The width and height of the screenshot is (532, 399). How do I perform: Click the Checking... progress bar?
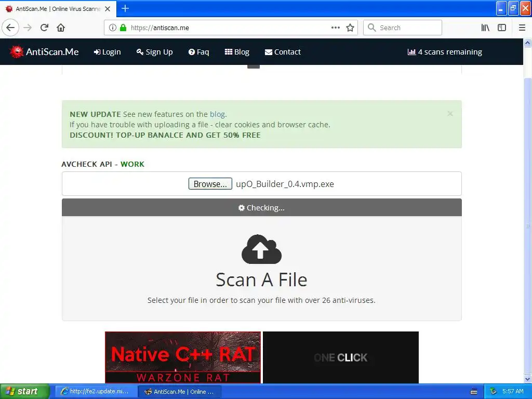point(262,207)
